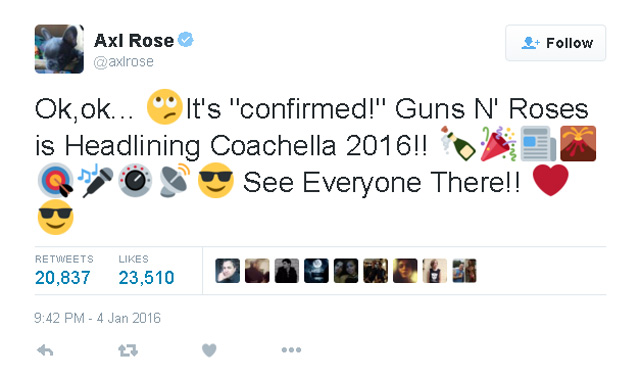
Task: Click the moon-picture liker avatar
Action: point(316,271)
